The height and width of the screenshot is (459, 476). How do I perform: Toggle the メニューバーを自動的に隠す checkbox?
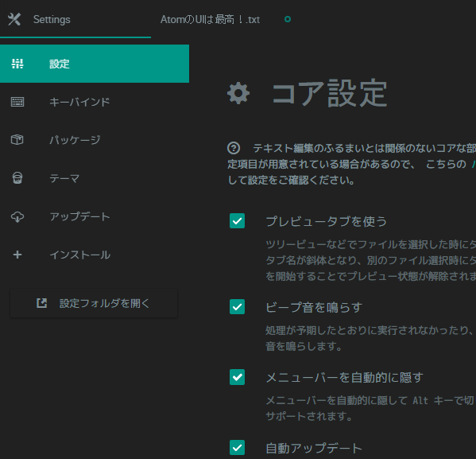[237, 377]
